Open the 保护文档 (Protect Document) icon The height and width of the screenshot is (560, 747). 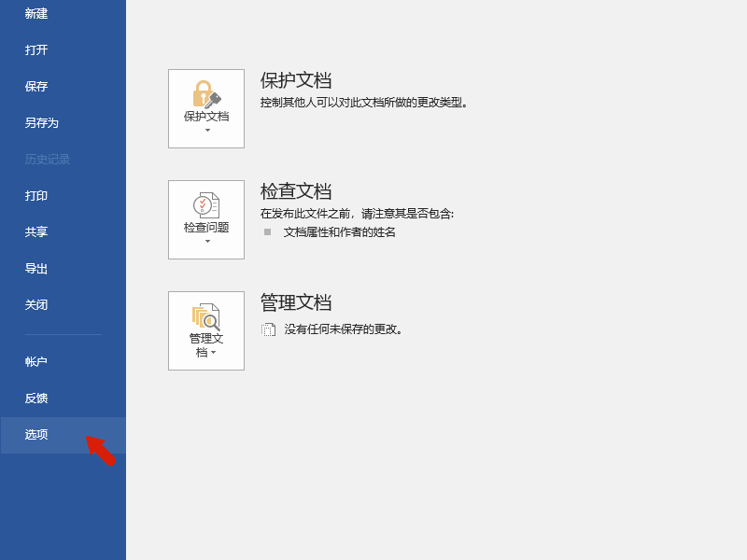click(205, 108)
